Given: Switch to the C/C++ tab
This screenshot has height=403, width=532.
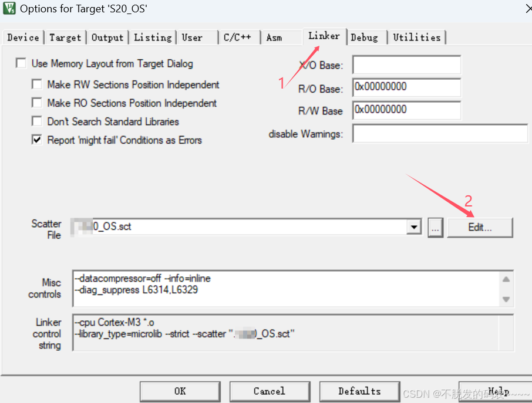Looking at the screenshot, I should coord(238,37).
